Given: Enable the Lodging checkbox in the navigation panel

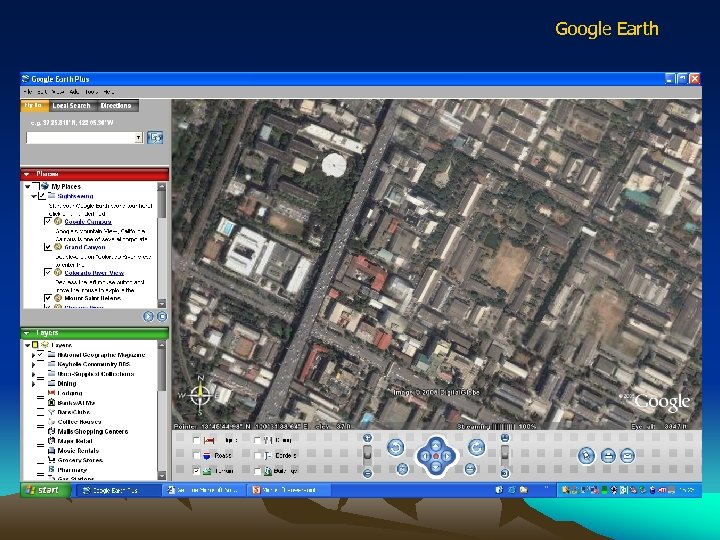Looking at the screenshot, I should [x=197, y=440].
